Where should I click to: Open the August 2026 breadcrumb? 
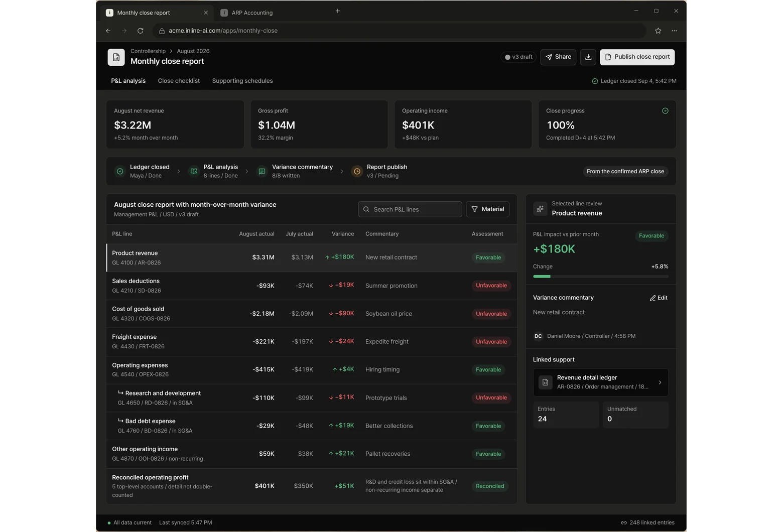193,51
